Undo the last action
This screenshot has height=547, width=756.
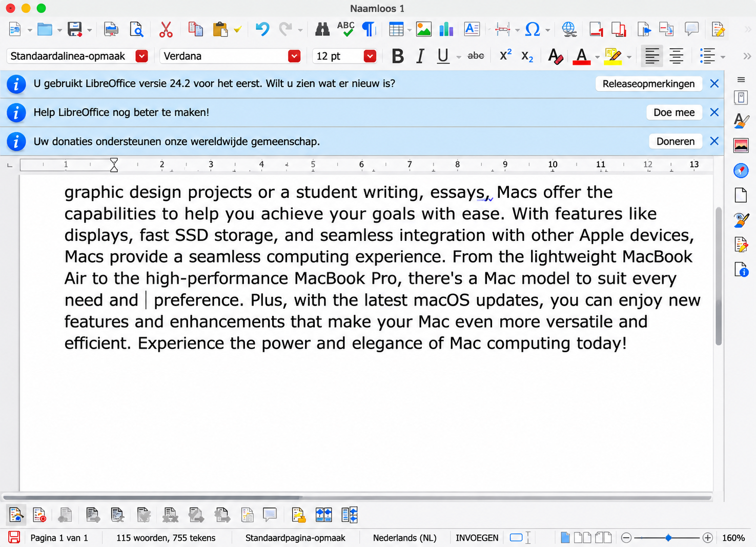[262, 29]
